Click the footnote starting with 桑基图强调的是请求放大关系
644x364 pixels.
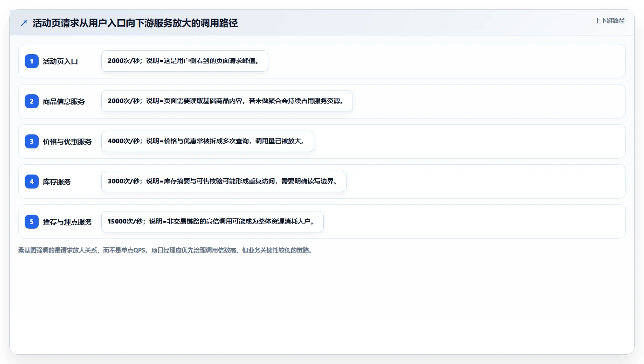[165, 250]
